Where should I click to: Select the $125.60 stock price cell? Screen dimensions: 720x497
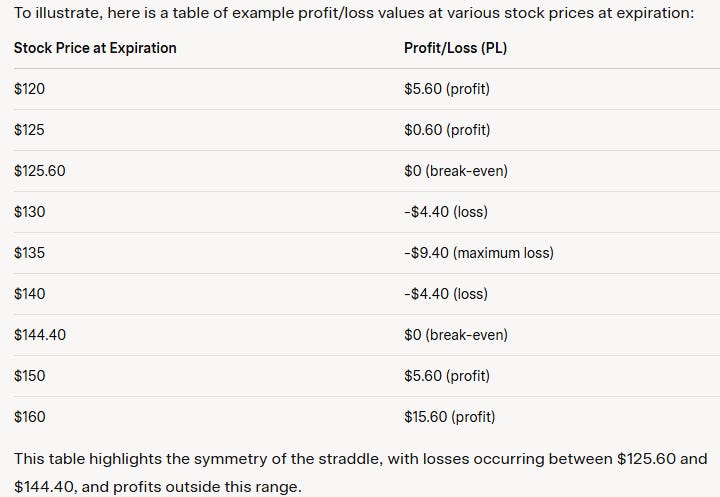[40, 171]
